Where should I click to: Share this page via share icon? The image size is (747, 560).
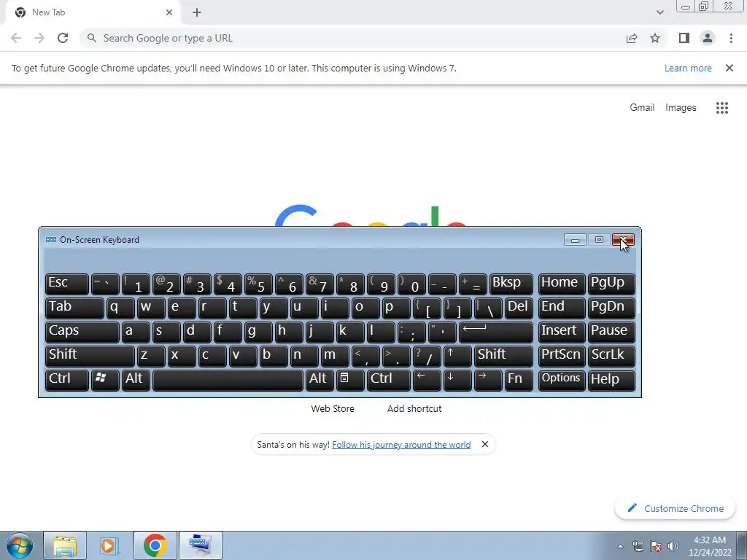pyautogui.click(x=632, y=38)
